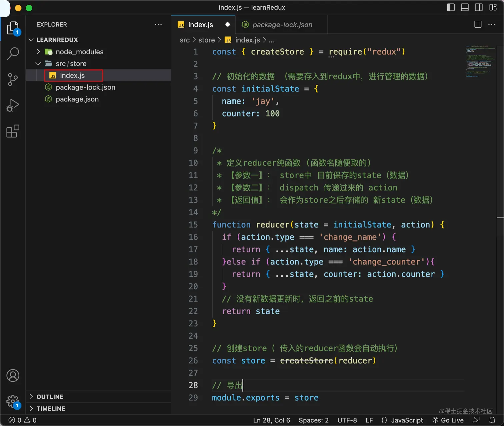The height and width of the screenshot is (426, 504).
Task: Switch to the package-lock.json tab
Action: [282, 25]
